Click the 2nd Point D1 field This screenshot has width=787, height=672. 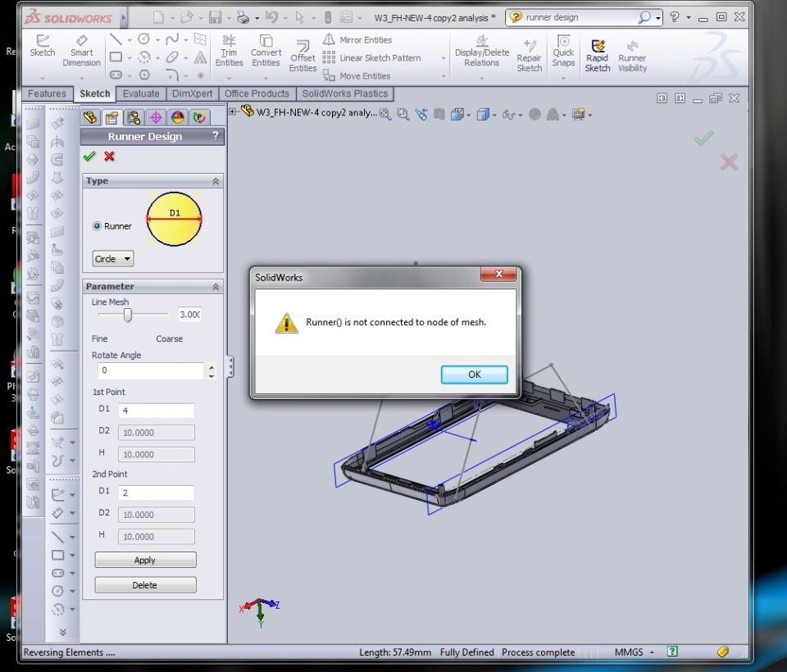(156, 493)
